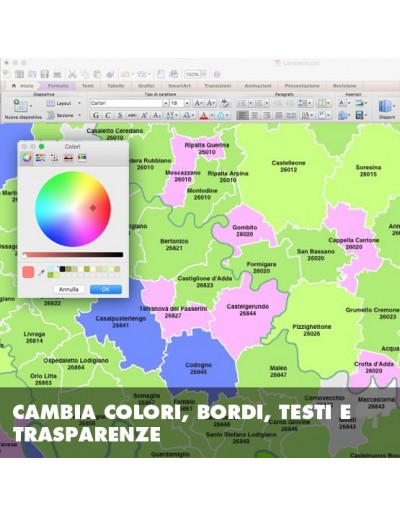
Task: Click the Print icon in the toolbar
Action: click(57, 74)
